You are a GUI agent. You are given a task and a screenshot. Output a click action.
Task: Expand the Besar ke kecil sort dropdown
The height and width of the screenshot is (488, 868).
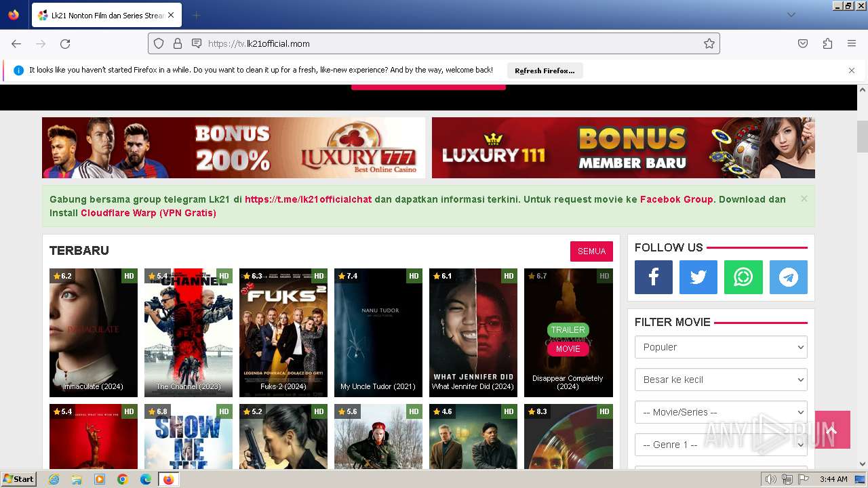point(721,380)
